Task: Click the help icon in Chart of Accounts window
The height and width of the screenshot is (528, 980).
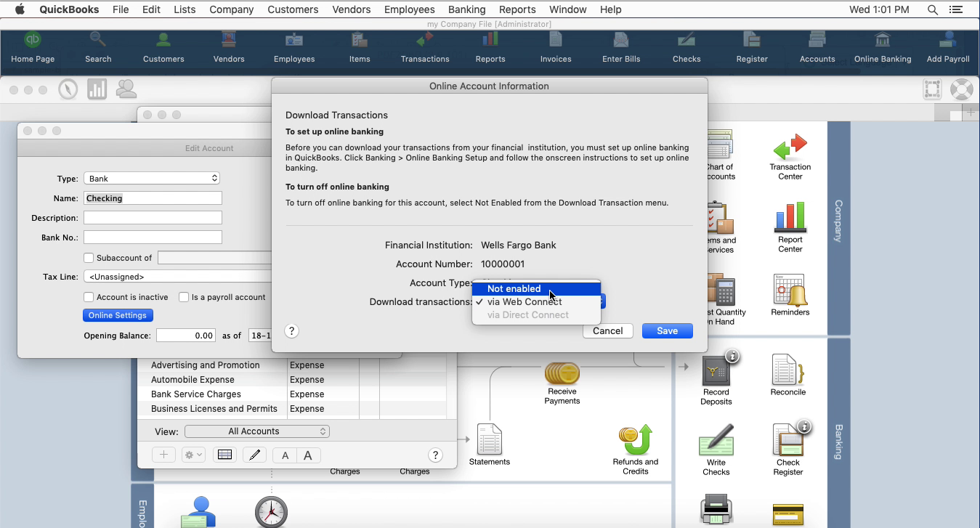Action: [435, 455]
